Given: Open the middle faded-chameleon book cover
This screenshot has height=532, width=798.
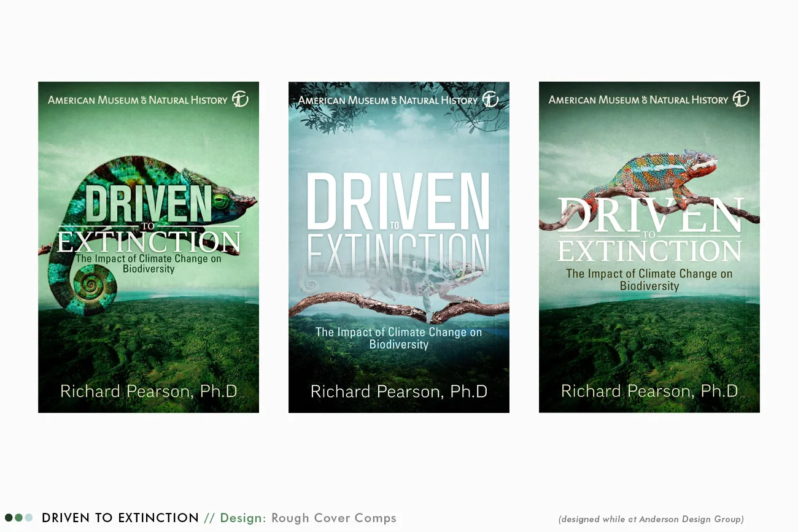Looking at the screenshot, I should pos(399,247).
